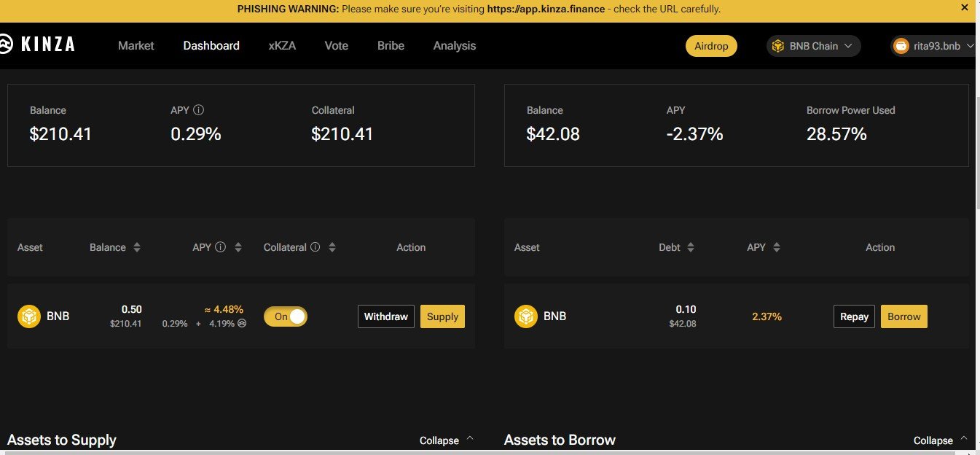The image size is (980, 455).
Task: Click Supply for BNB
Action: coord(442,316)
